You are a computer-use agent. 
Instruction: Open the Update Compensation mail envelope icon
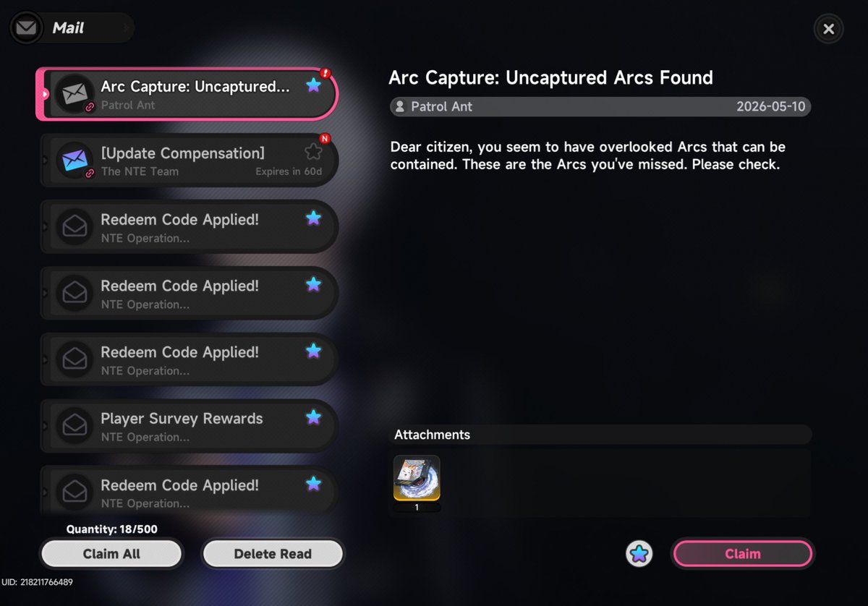[75, 161]
